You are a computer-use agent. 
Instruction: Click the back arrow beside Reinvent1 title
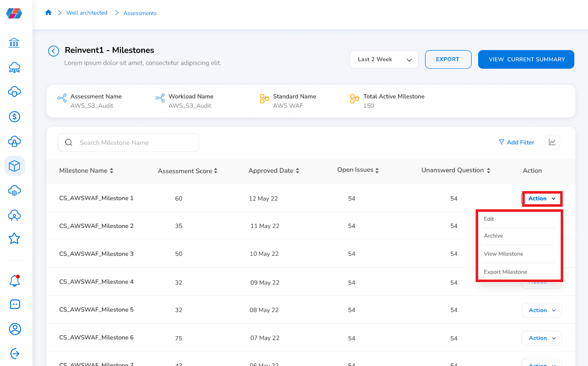click(x=54, y=51)
